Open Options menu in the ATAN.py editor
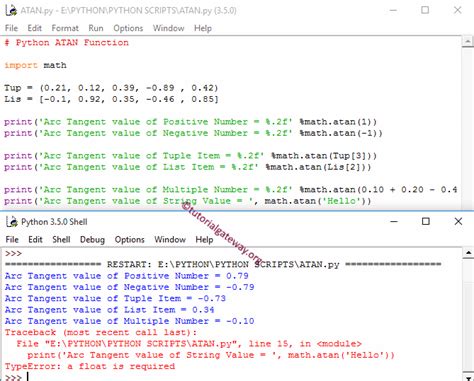 (128, 28)
